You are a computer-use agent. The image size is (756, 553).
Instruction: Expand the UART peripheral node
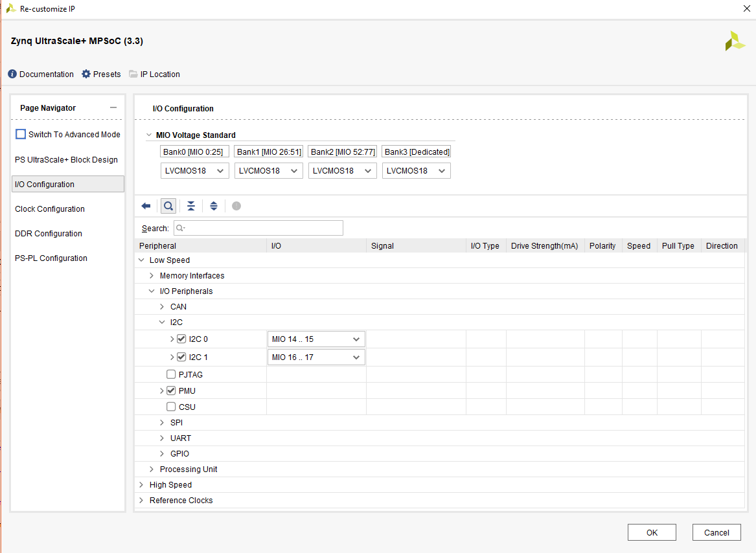pos(163,438)
